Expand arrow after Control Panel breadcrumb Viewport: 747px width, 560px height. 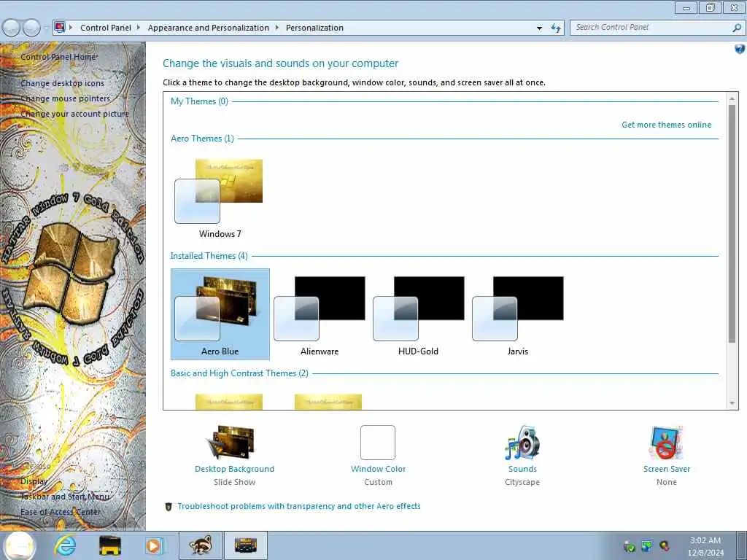point(138,28)
